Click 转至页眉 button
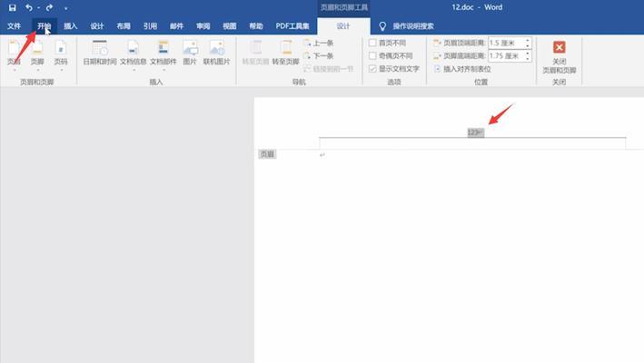The width and height of the screenshot is (644, 363). coord(255,54)
